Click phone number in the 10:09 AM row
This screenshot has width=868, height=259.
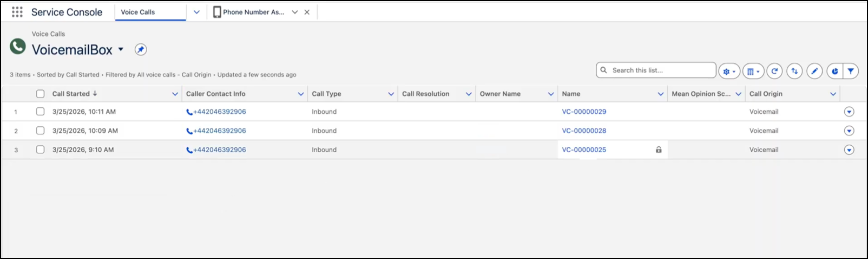220,131
